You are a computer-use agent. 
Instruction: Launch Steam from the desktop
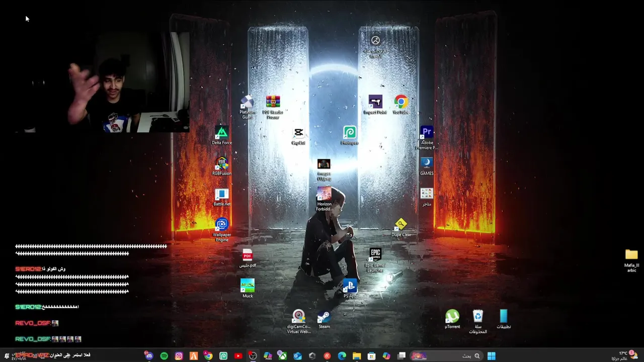324,319
